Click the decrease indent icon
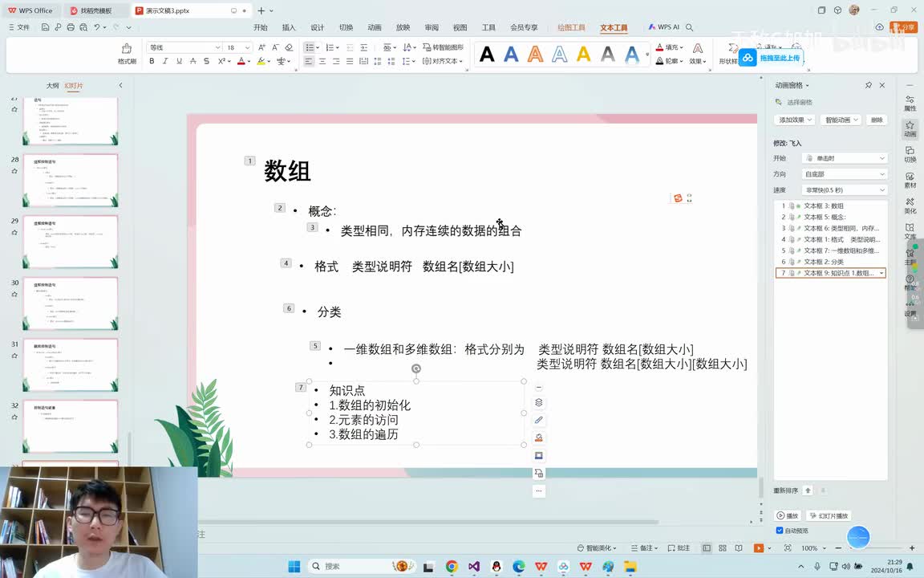This screenshot has height=578, width=924. [350, 47]
